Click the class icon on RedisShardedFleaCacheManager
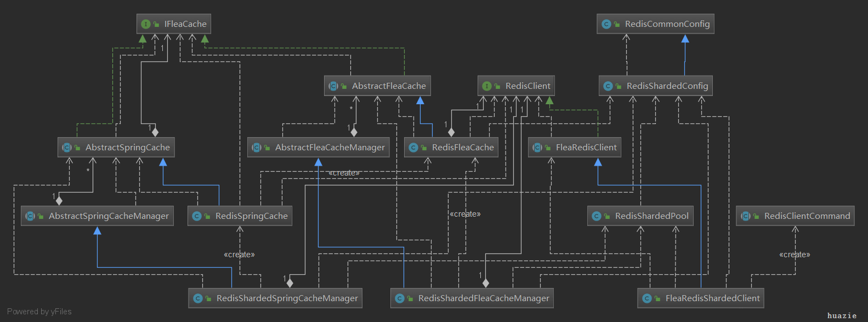Image resolution: width=868 pixels, height=322 pixels. (399, 298)
